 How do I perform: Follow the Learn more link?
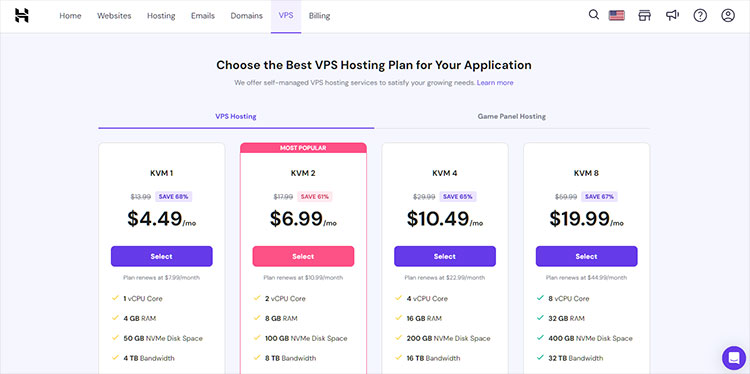(495, 83)
